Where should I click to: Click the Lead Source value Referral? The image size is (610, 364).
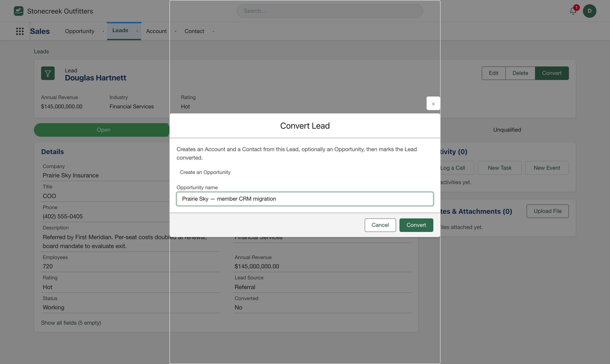245,287
